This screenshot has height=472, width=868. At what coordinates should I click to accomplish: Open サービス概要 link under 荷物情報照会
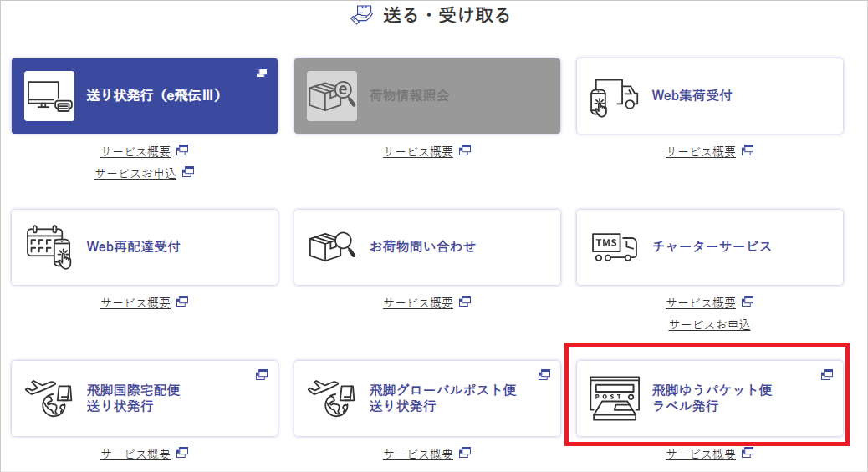pyautogui.click(x=418, y=151)
